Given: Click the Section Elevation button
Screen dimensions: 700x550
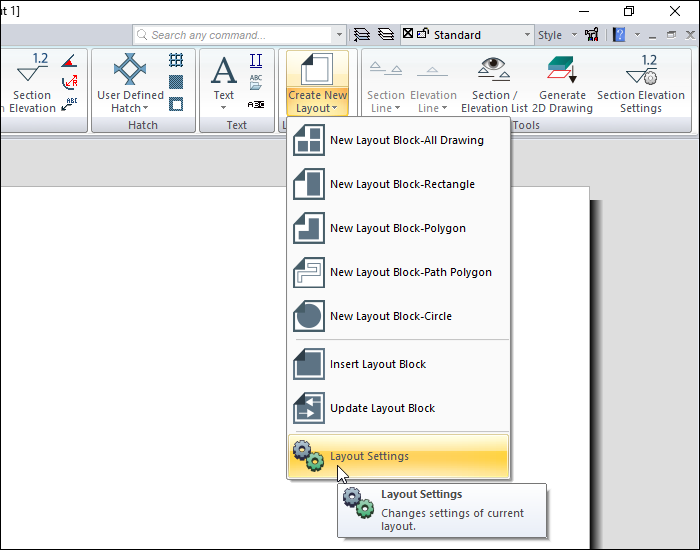Looking at the screenshot, I should point(32,85).
